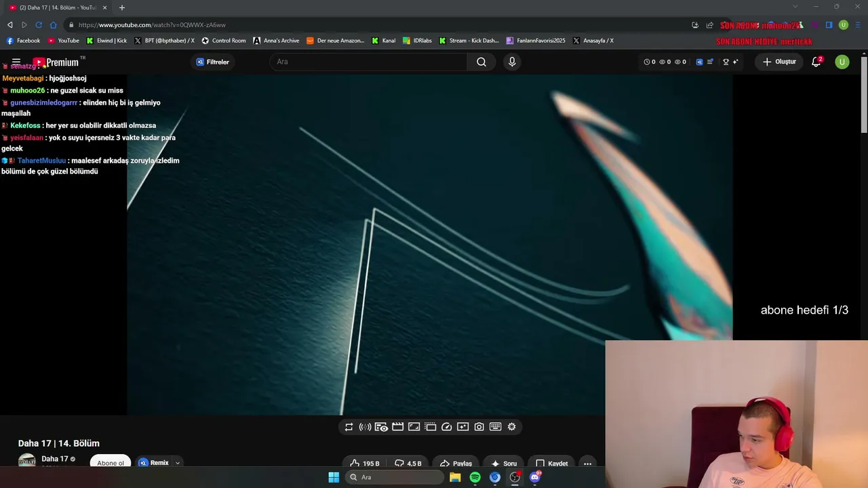Click the list icon in header extension bar
Viewport: 868px width, 488px height.
[x=710, y=62]
